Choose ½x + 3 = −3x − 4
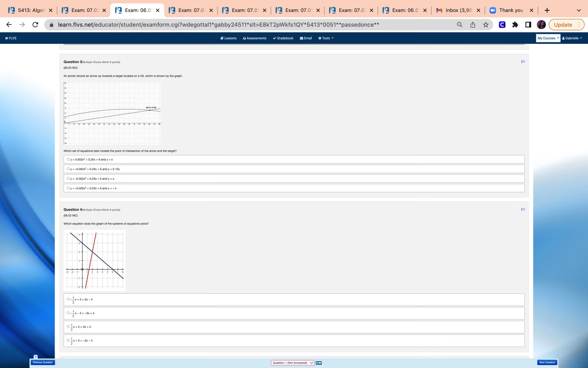The width and height of the screenshot is (588, 368). point(294,341)
